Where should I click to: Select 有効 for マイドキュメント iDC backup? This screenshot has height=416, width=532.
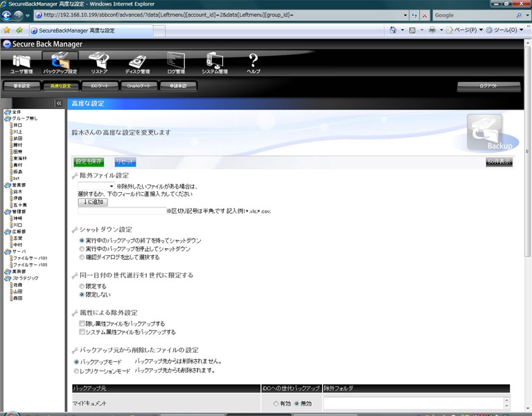coord(276,404)
